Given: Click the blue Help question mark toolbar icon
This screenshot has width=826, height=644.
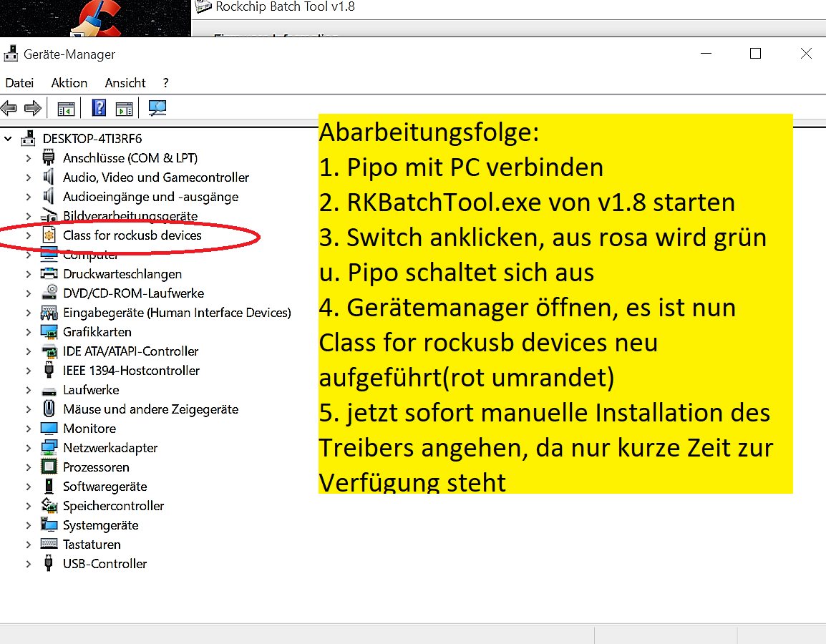Looking at the screenshot, I should 99,108.
